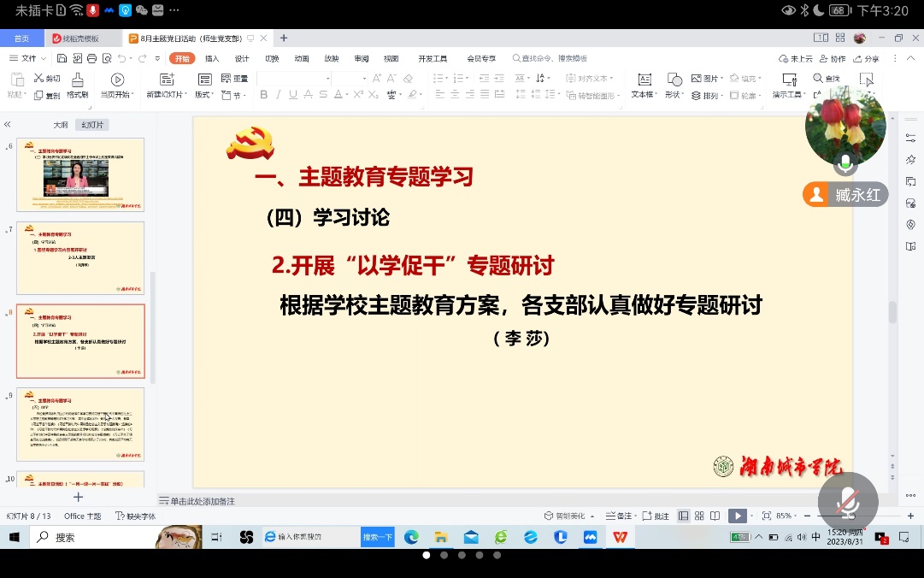Toggle italic formatting

[x=280, y=95]
